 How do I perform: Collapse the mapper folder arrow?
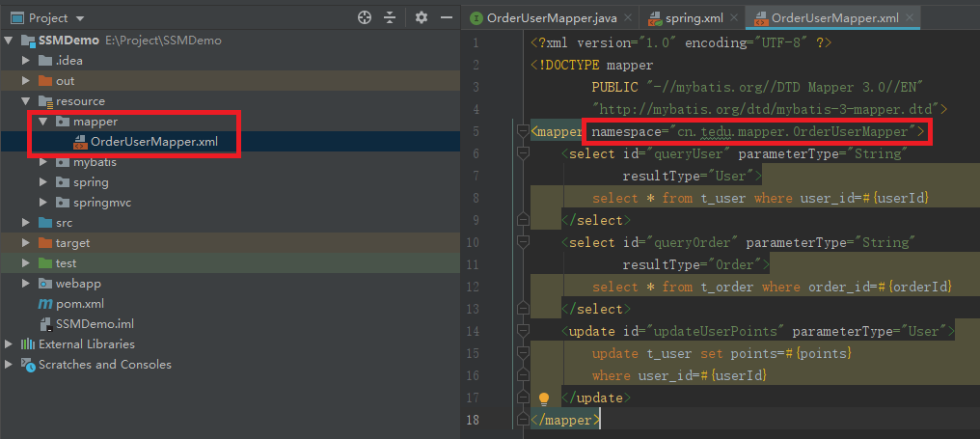(x=43, y=122)
